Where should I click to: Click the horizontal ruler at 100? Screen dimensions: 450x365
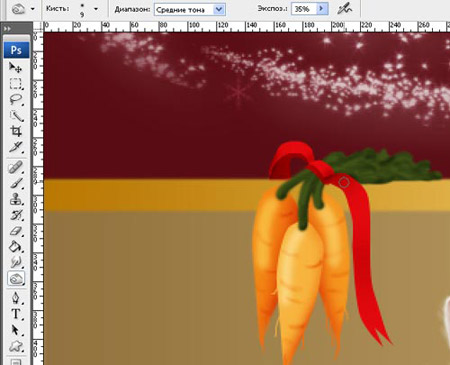194,26
